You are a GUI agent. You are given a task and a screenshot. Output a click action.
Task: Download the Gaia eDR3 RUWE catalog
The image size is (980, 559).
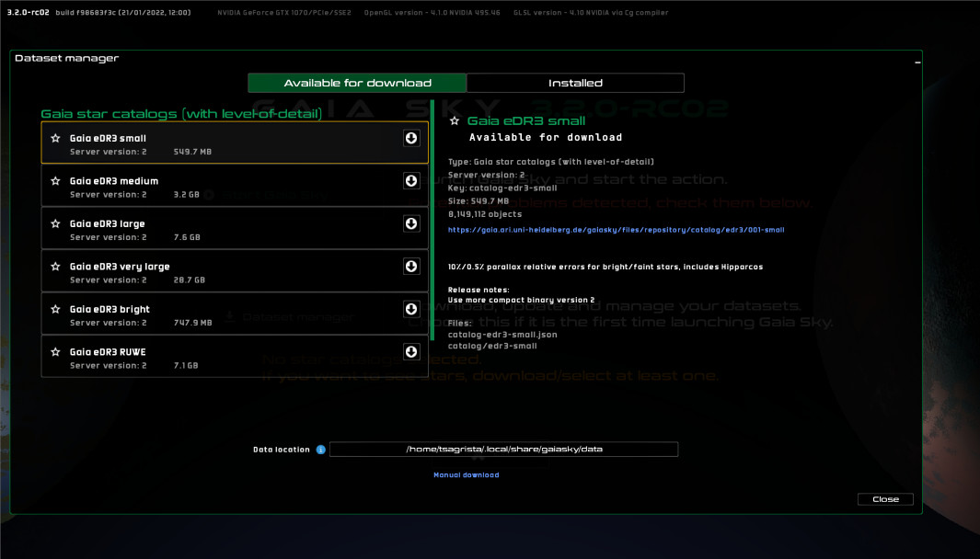410,351
